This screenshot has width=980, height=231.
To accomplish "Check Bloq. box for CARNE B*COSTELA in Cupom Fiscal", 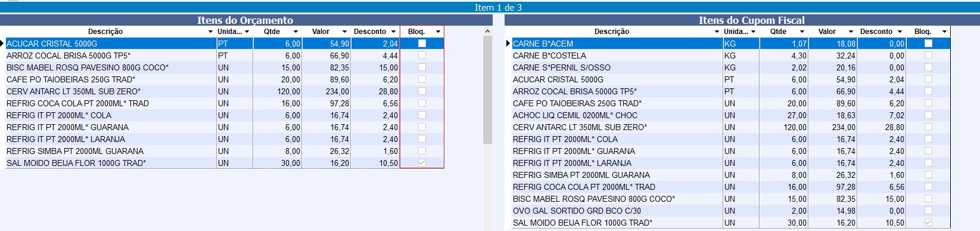I will 928,56.
